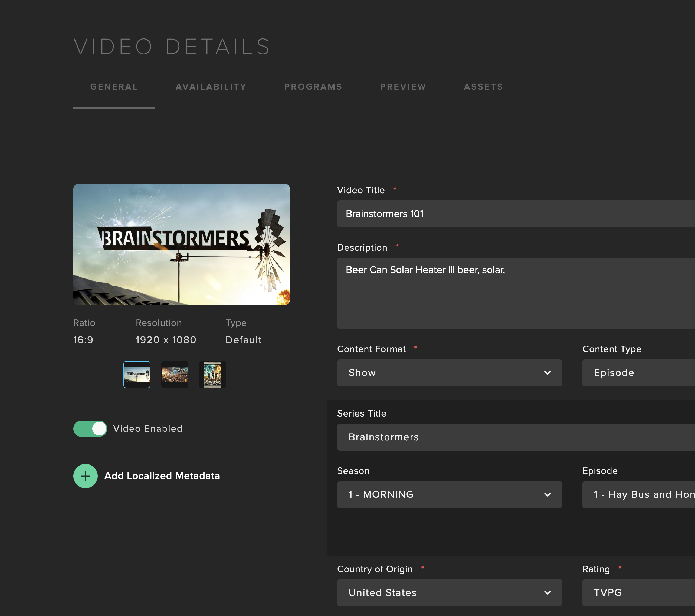
Task: Toggle the Video Enabled switch
Action: [90, 429]
